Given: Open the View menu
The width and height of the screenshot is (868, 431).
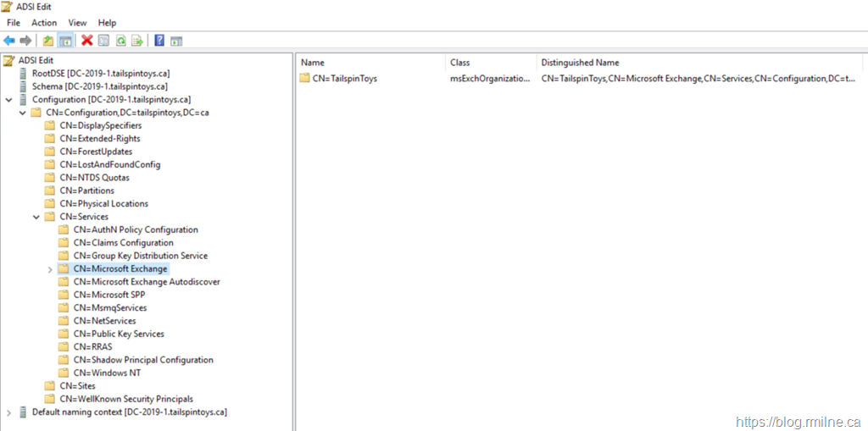Looking at the screenshot, I should tap(77, 23).
